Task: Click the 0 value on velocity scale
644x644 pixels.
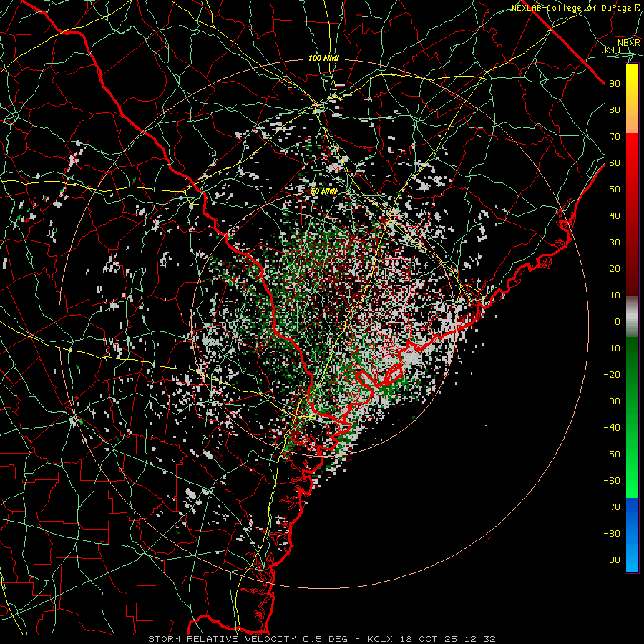Action: click(618, 321)
